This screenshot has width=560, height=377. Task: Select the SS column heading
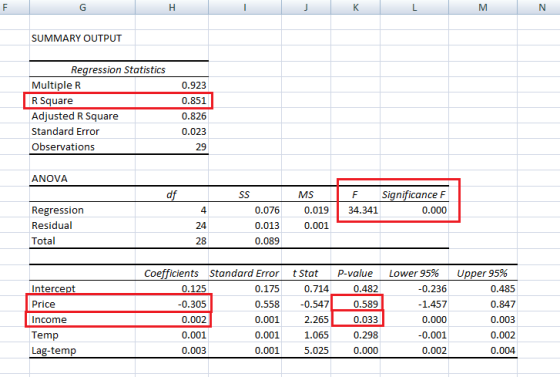[244, 195]
